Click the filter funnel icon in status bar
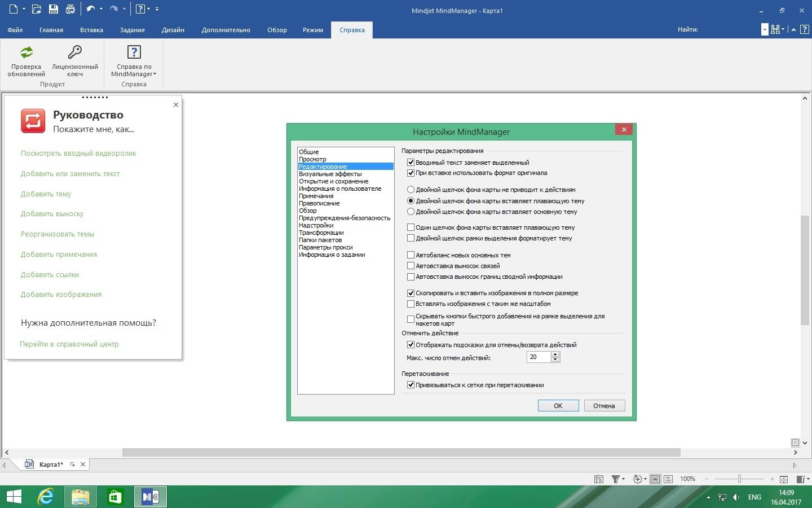This screenshot has width=812, height=508. (x=615, y=479)
